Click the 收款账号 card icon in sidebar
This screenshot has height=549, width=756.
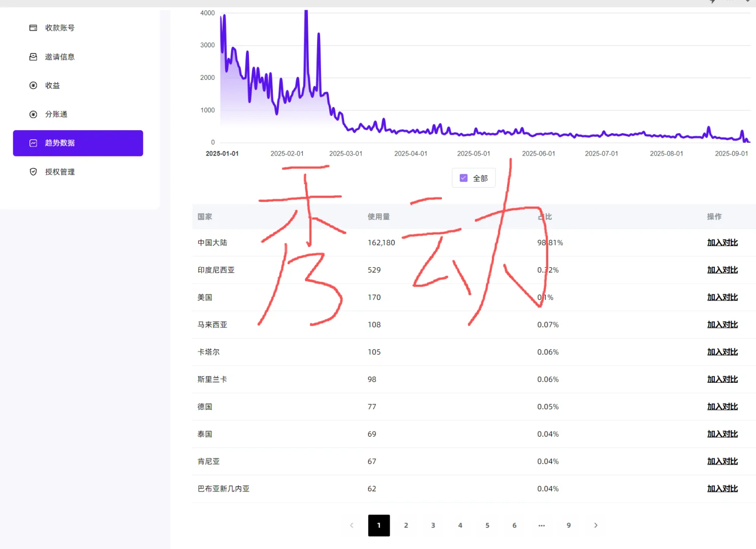tap(33, 27)
